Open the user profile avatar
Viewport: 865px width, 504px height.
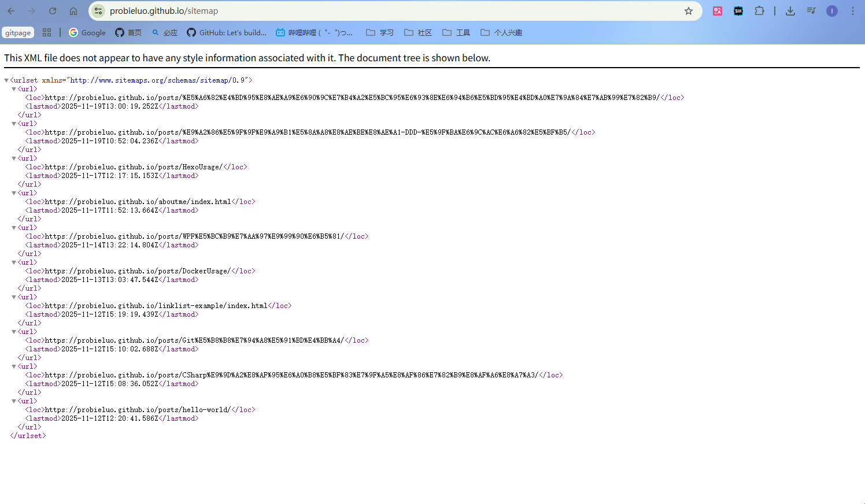click(832, 11)
